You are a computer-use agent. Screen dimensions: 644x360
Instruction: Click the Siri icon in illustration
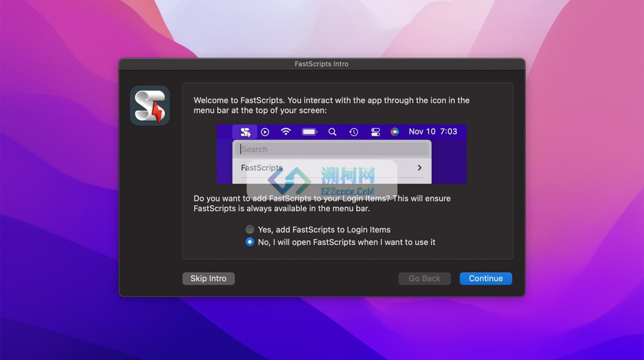click(395, 132)
